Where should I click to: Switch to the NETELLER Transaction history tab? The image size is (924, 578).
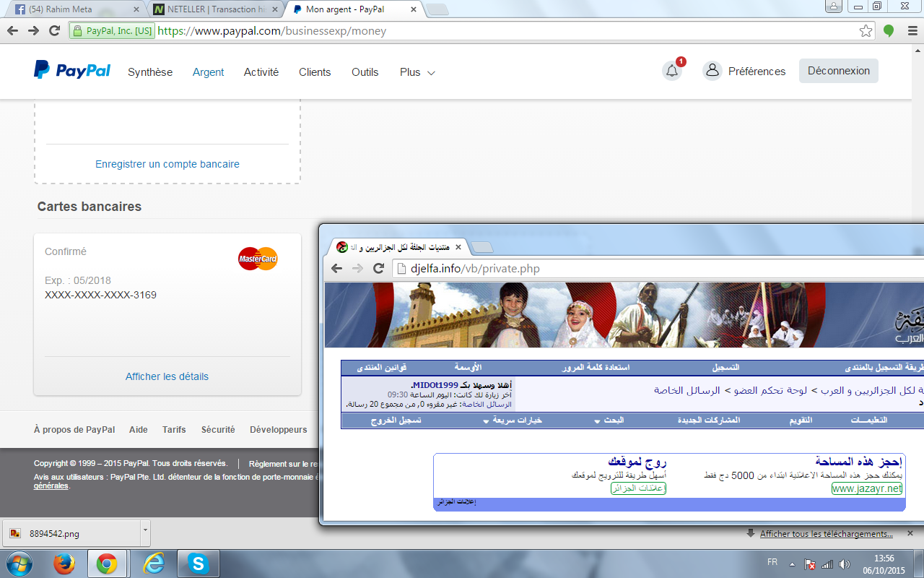point(215,9)
